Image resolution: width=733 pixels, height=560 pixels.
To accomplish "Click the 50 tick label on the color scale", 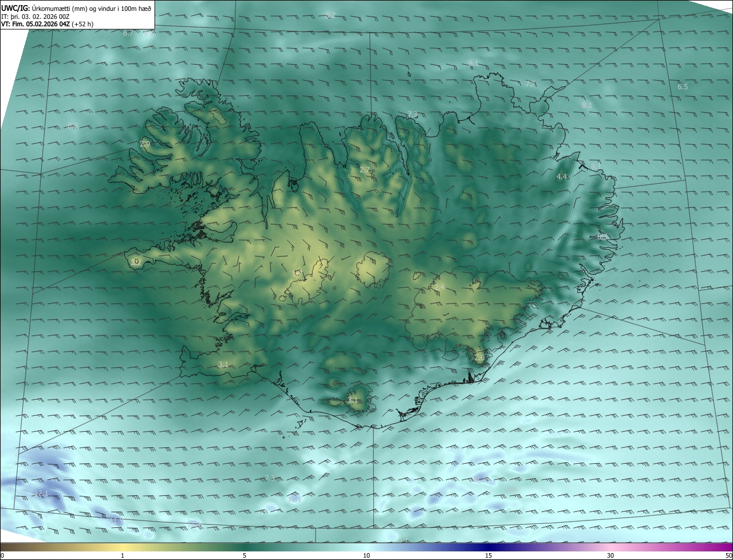I will [x=728, y=555].
